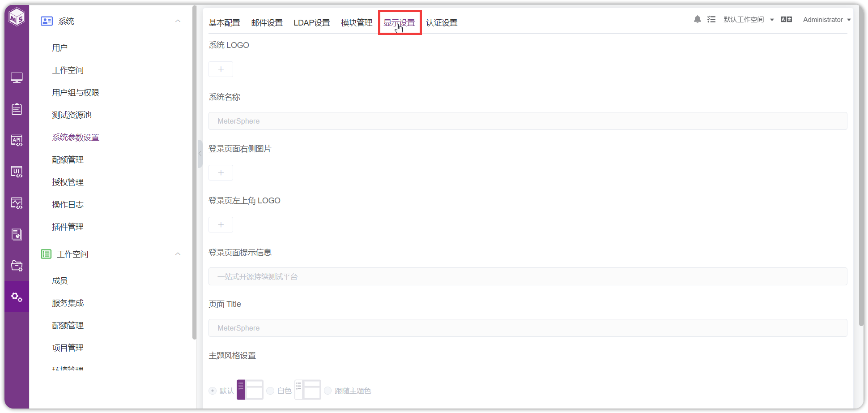868x413 pixels.
Task: Collapse the sidebar with the divider handle
Action: 200,154
